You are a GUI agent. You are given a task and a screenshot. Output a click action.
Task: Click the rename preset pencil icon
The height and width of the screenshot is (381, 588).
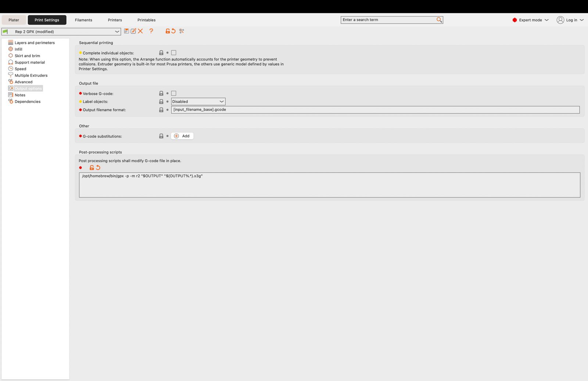133,31
